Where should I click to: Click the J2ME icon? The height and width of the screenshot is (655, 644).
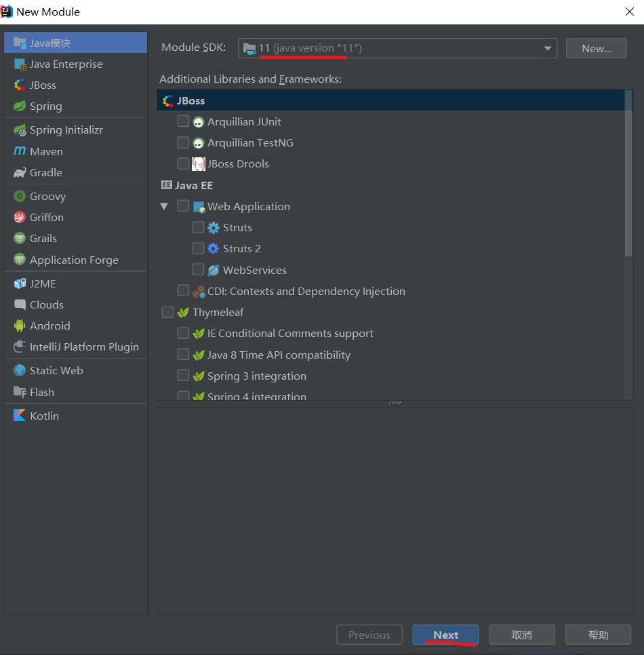[20, 283]
